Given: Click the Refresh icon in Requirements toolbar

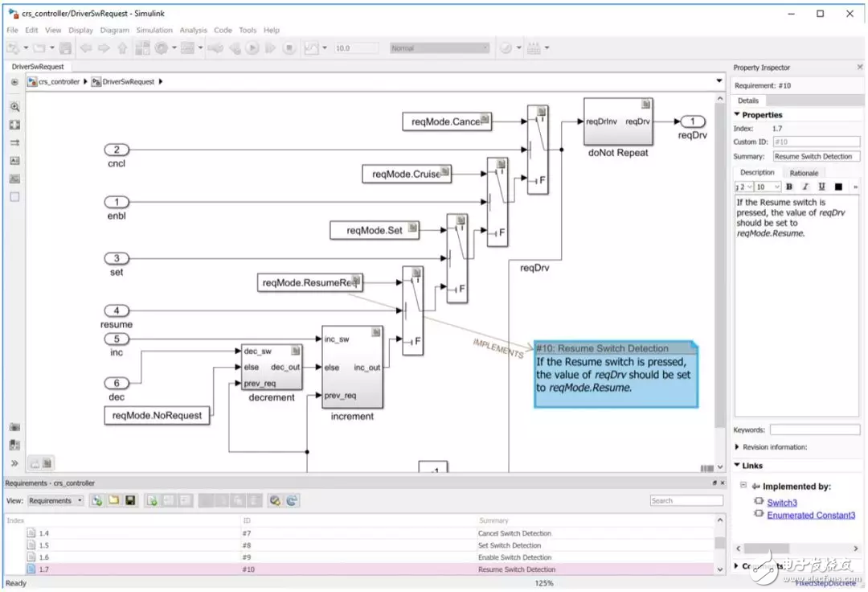Looking at the screenshot, I should (292, 501).
